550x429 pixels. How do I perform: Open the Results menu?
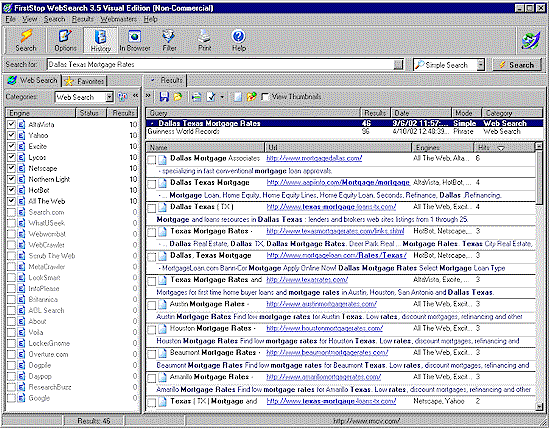pyautogui.click(x=82, y=19)
